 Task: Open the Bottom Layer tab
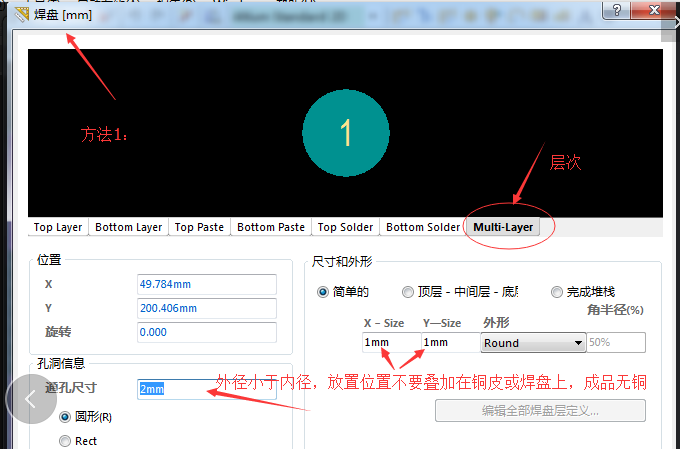[128, 227]
